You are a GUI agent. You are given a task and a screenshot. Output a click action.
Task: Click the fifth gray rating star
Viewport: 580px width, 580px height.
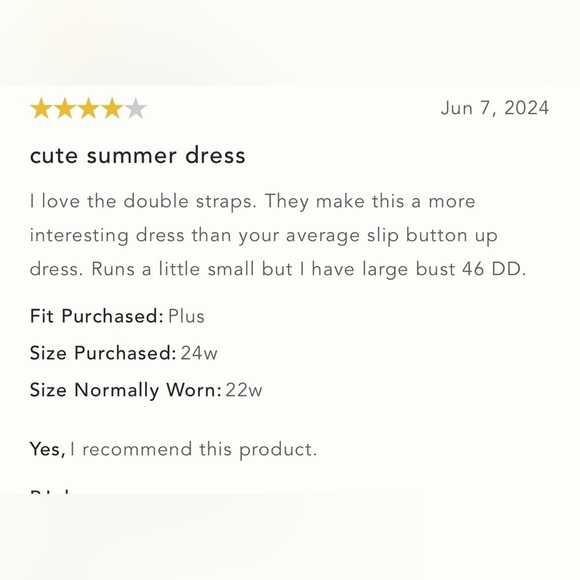point(135,108)
